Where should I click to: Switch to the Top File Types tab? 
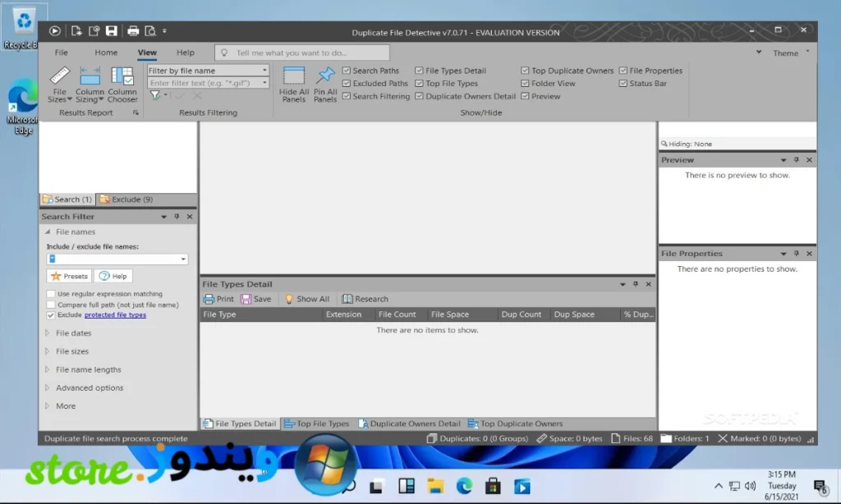coord(317,424)
